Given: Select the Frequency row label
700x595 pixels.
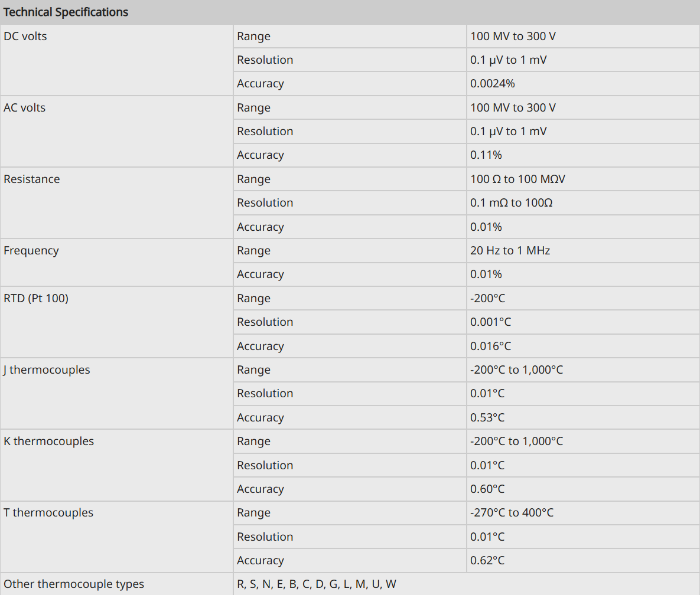Looking at the screenshot, I should [x=31, y=251].
